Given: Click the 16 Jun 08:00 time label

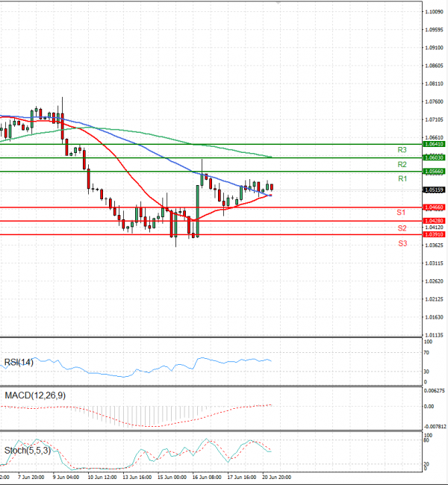Looking at the screenshot, I should 207,478.
